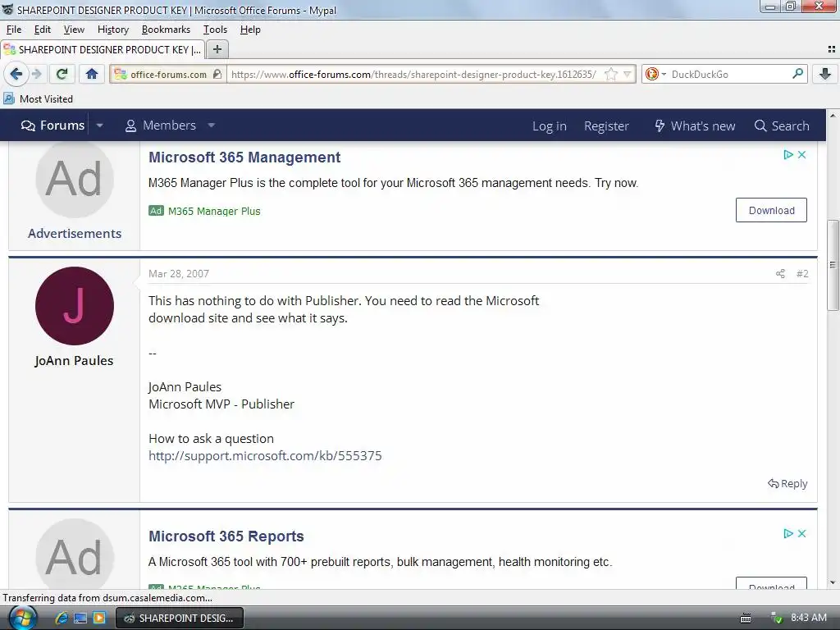This screenshot has width=840, height=630.
Task: Open What's new
Action: (695, 126)
